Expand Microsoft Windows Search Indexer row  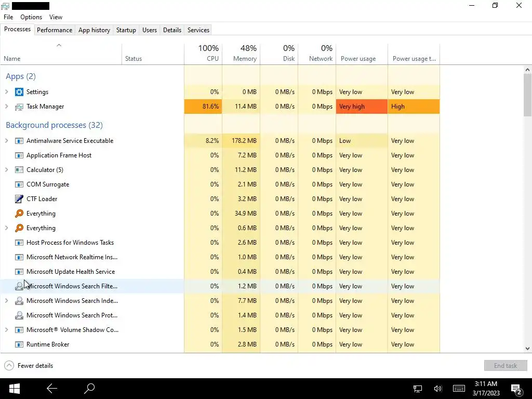click(6, 301)
